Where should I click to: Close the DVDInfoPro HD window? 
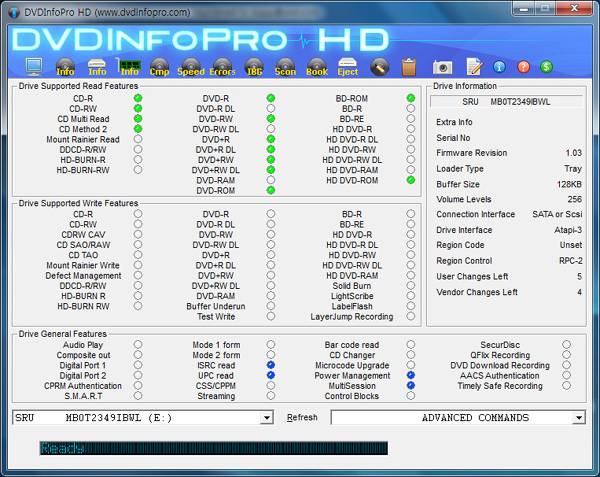[574, 8]
